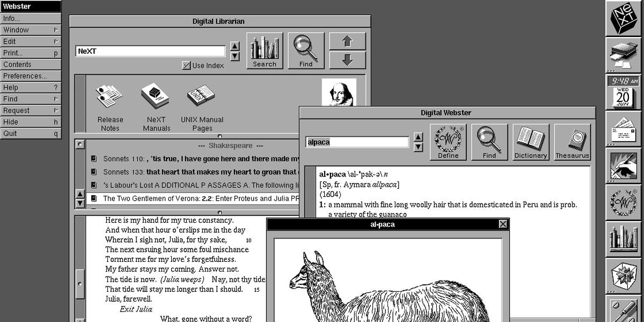
Task: Click the Digital Webster title bar
Action: [x=447, y=113]
